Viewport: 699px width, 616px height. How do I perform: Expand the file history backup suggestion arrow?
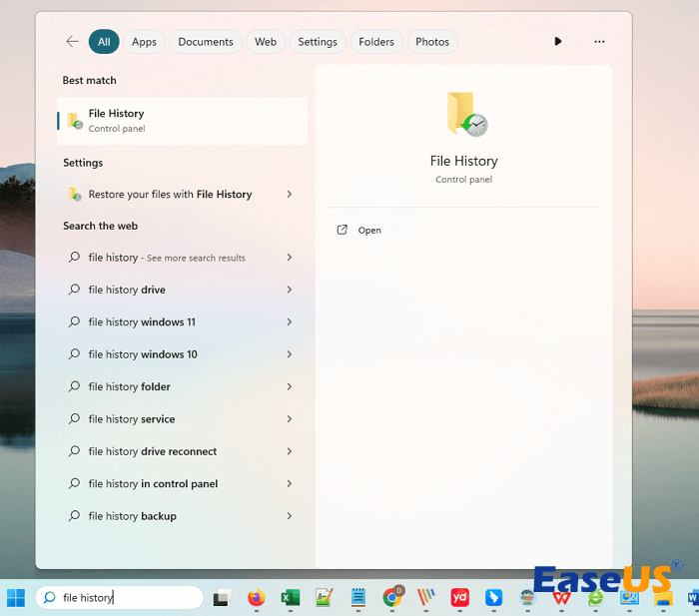pos(290,516)
